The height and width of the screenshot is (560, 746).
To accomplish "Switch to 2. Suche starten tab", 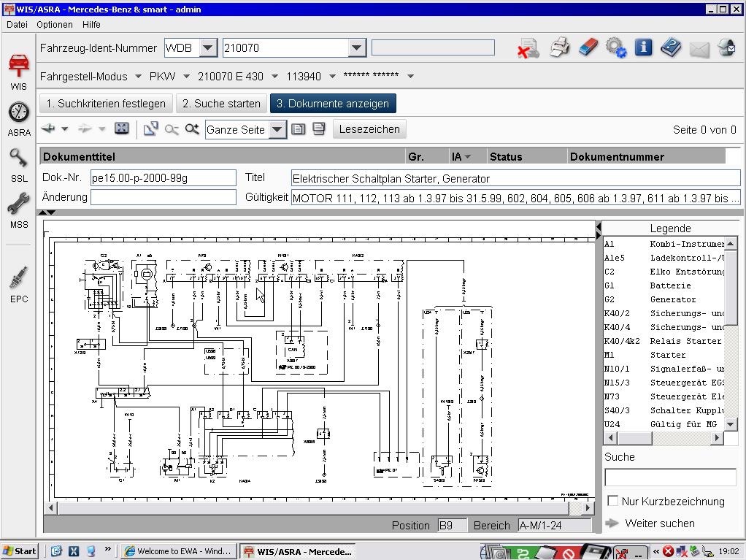I will [x=221, y=104].
